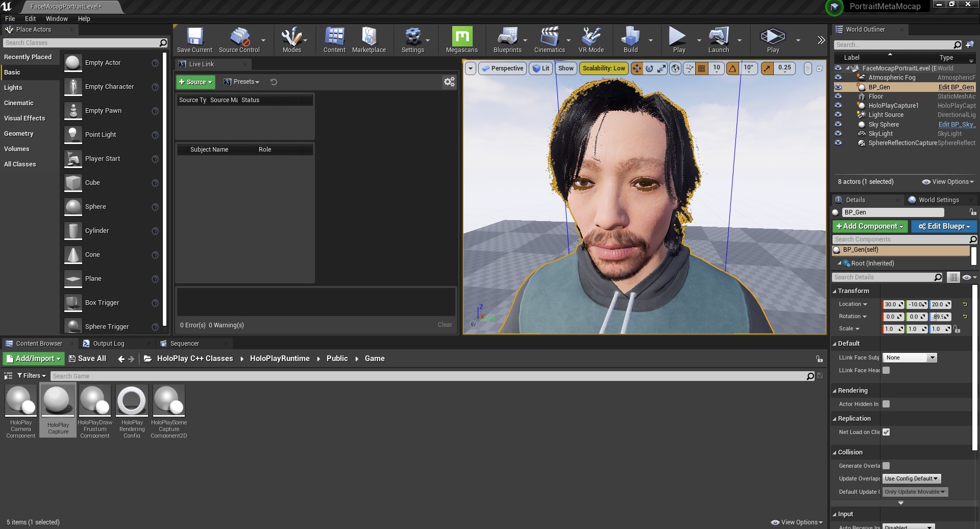Image resolution: width=980 pixels, height=529 pixels.
Task: Open Live Link settings gear
Action: (449, 82)
